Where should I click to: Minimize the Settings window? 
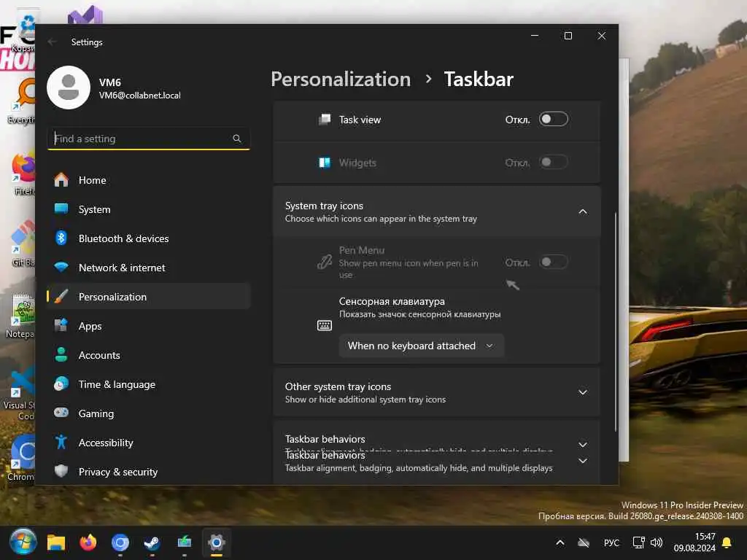535,36
